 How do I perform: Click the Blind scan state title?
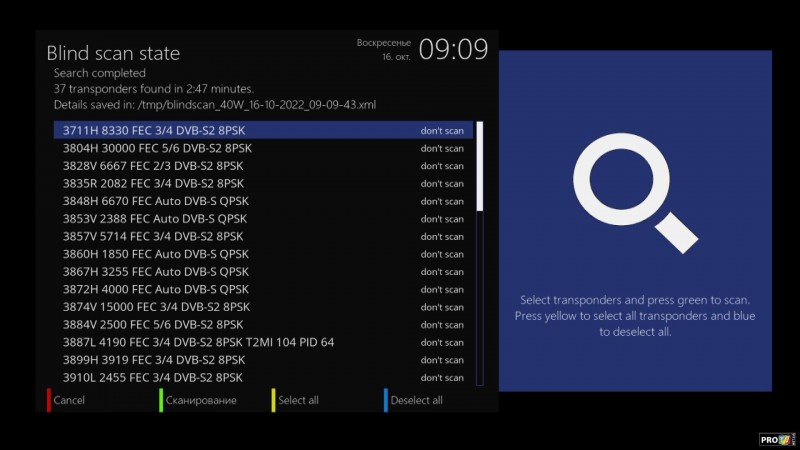click(113, 53)
